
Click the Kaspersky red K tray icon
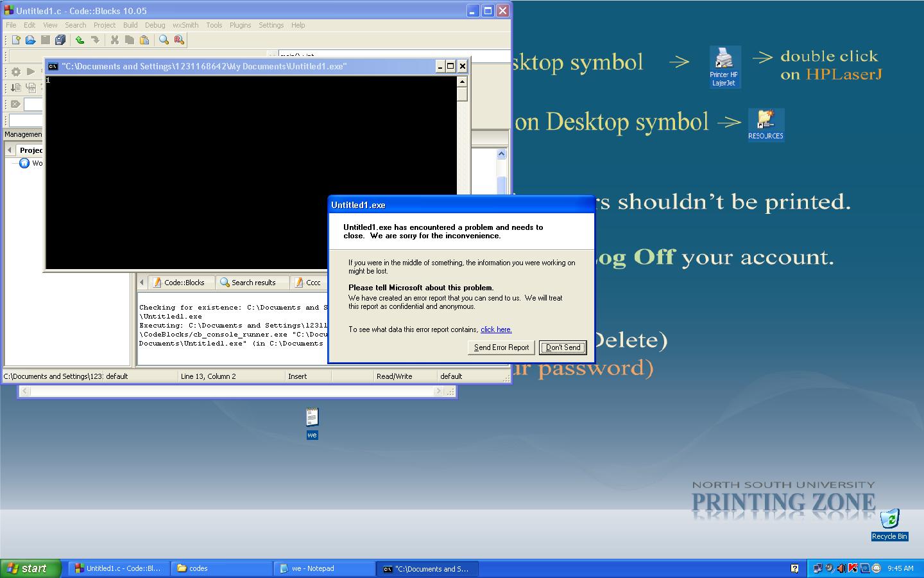click(853, 568)
